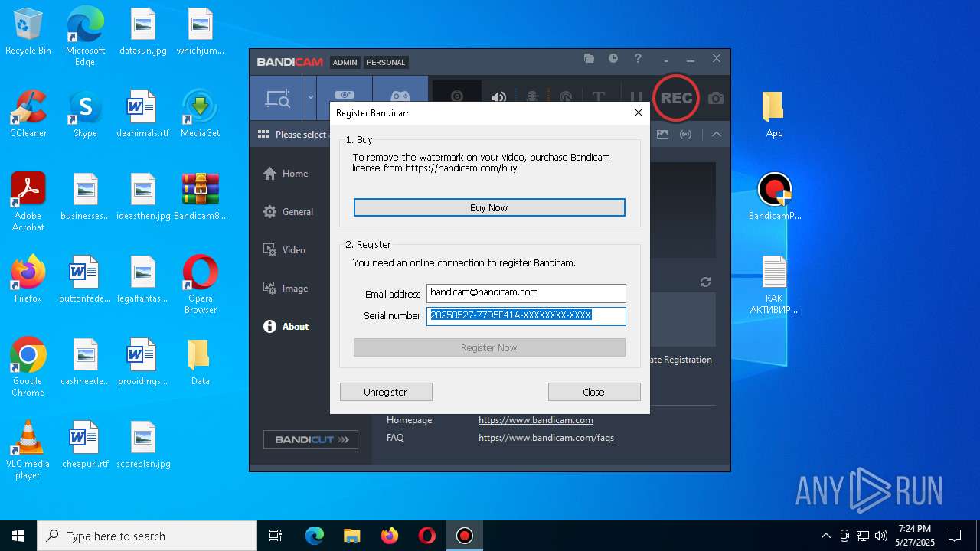The width and height of the screenshot is (980, 551).
Task: Open the recording mode dropdown arrow
Action: tap(311, 98)
